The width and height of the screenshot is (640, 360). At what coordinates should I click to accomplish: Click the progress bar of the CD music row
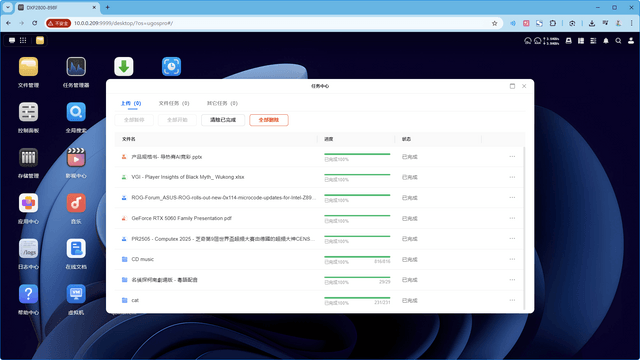coord(357,257)
